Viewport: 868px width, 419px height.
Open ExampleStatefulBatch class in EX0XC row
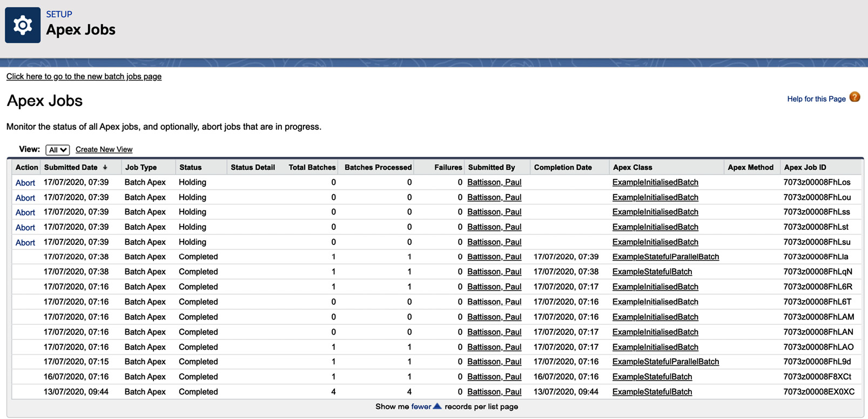click(x=652, y=392)
